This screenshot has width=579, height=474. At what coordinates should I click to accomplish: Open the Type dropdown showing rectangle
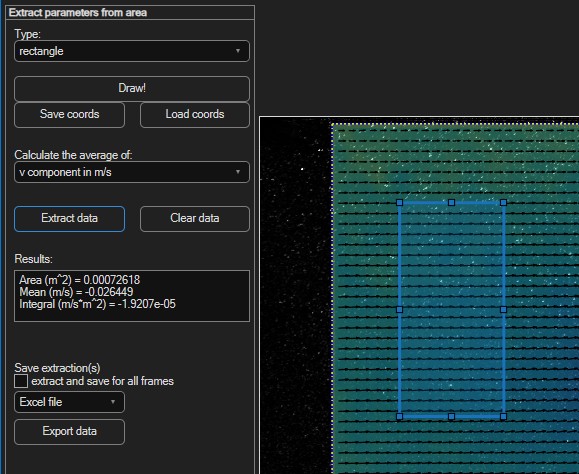coord(132,51)
